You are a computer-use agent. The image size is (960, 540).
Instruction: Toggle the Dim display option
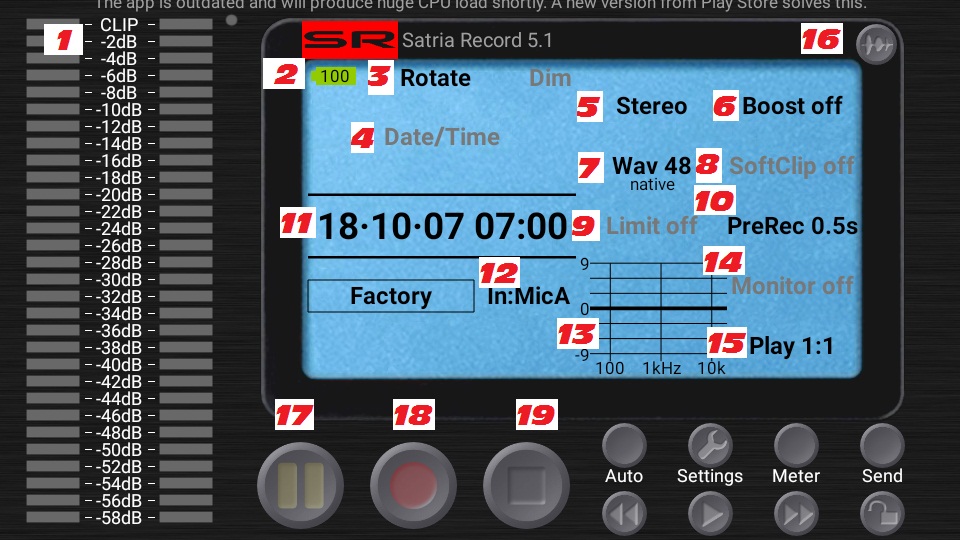pyautogui.click(x=550, y=78)
